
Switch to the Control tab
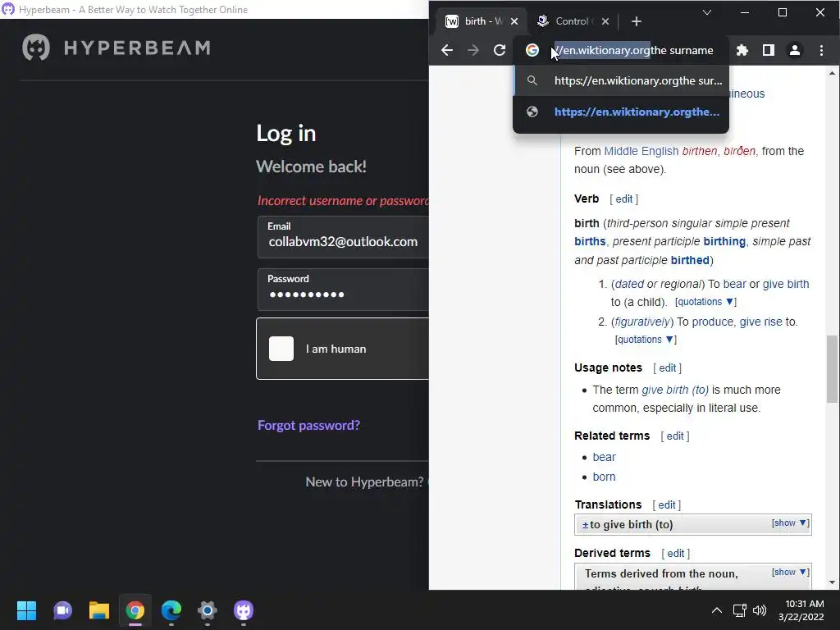tap(571, 21)
